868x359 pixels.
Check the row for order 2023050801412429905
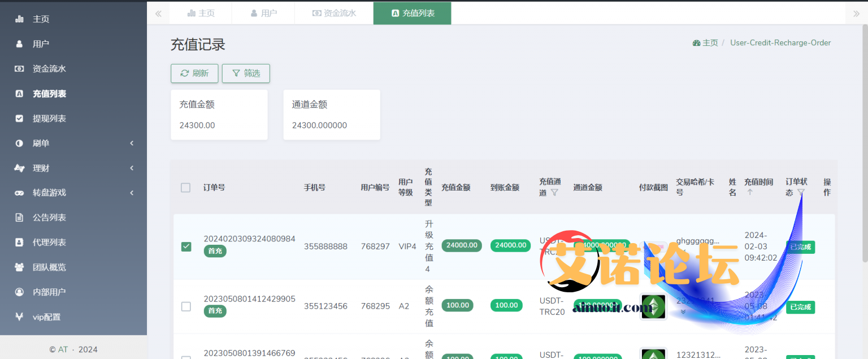[186, 306]
